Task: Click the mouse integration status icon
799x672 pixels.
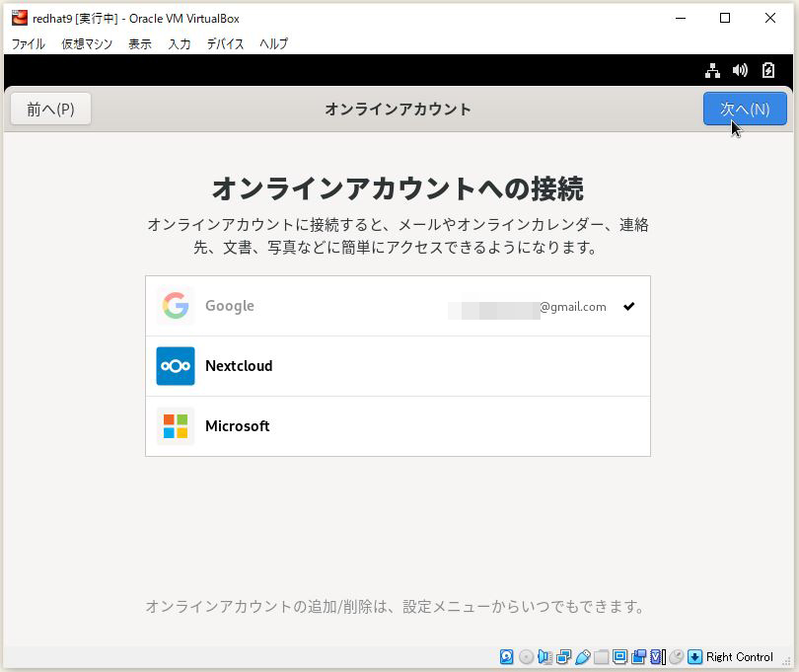Action: tap(677, 656)
